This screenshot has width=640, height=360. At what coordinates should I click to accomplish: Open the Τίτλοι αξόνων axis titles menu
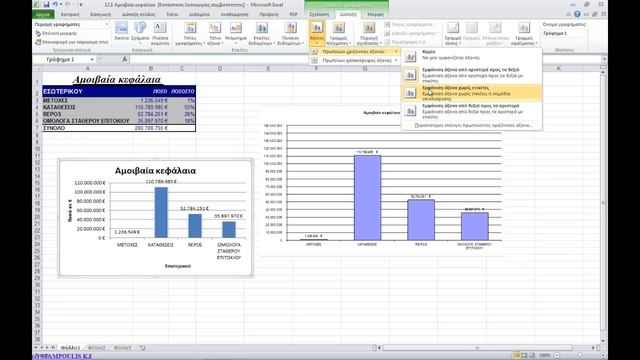[215, 33]
